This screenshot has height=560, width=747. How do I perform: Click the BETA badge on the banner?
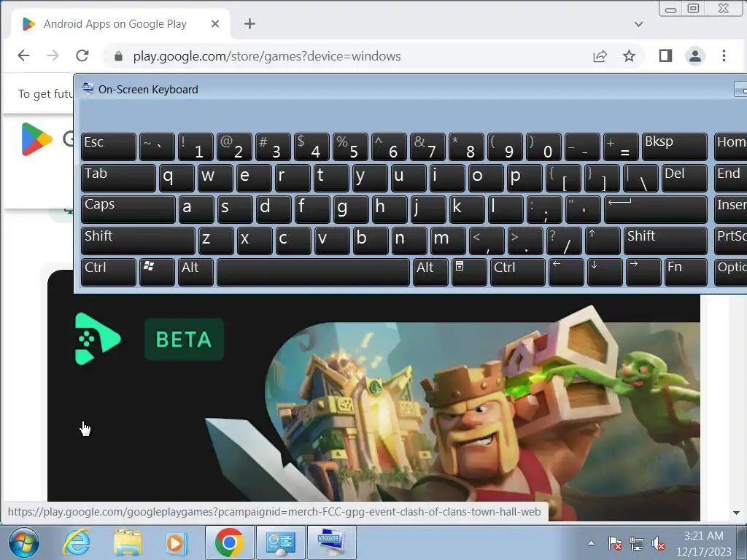pos(184,339)
